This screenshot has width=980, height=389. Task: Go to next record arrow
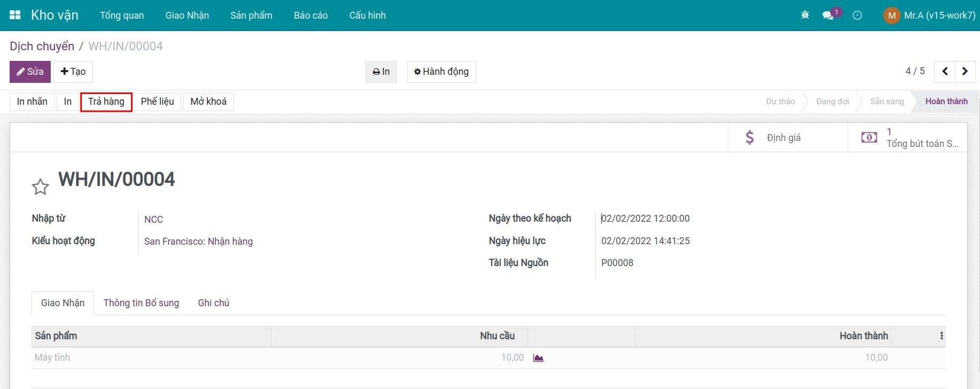coord(965,72)
